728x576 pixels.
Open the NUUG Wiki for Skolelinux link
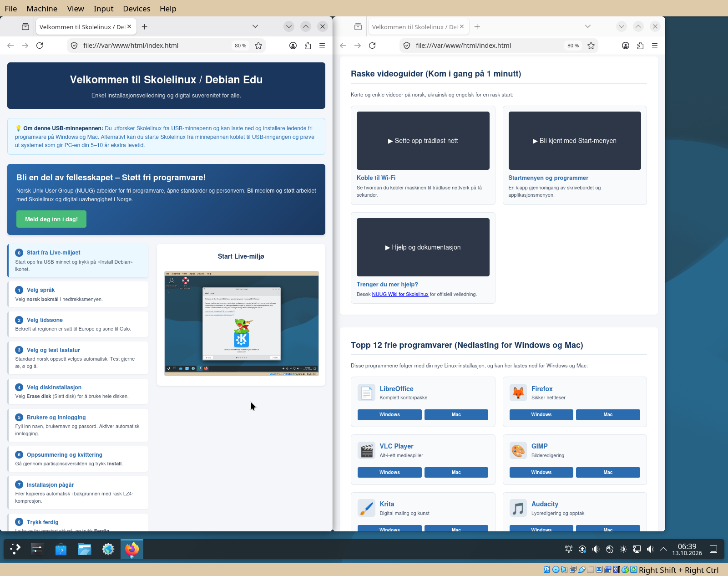coord(400,294)
